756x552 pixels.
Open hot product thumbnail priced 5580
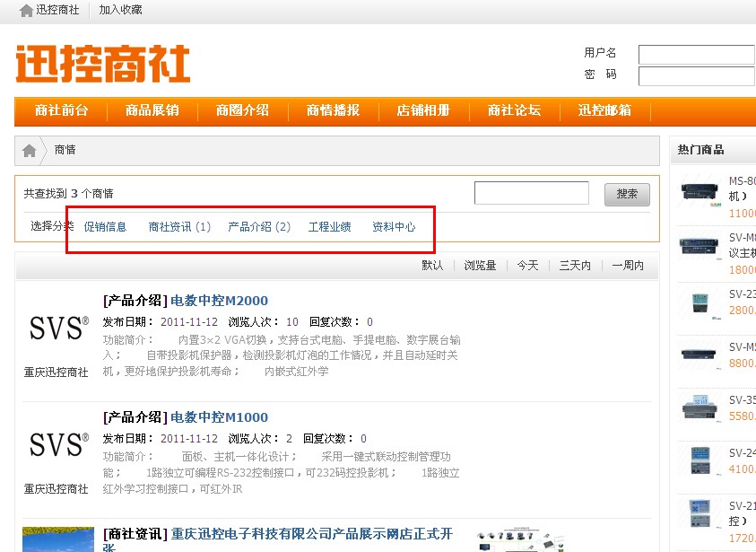point(700,408)
